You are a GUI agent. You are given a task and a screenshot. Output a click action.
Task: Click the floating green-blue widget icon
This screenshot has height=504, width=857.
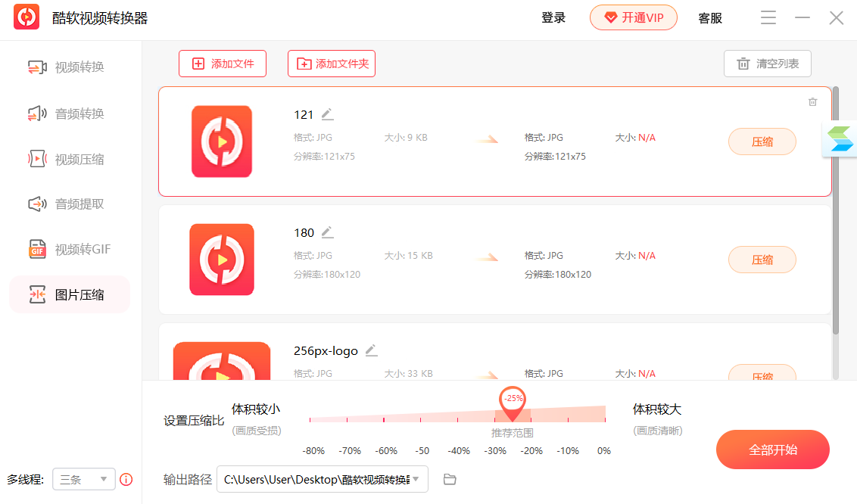[x=840, y=138]
